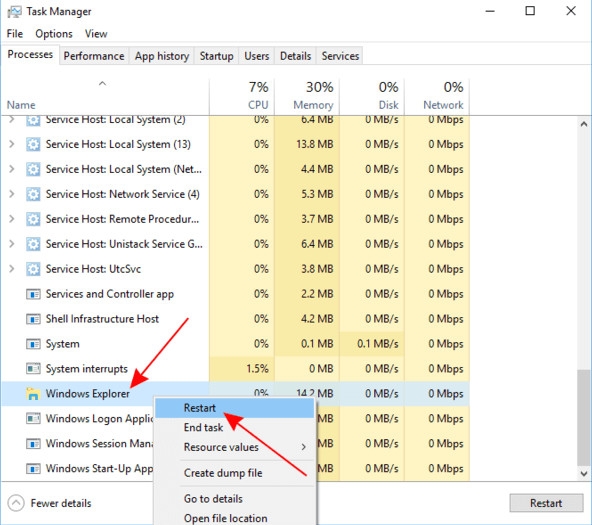Open the View menu
Viewport: 592px width, 525px height.
pyautogui.click(x=96, y=34)
